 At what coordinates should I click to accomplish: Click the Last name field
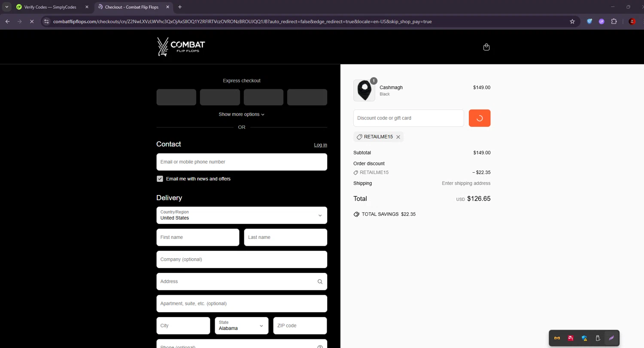click(286, 237)
